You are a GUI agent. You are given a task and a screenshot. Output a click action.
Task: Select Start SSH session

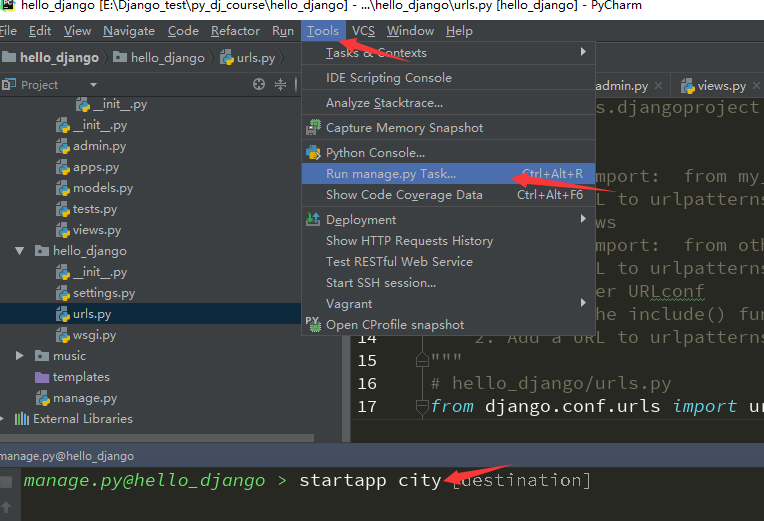tap(448, 283)
